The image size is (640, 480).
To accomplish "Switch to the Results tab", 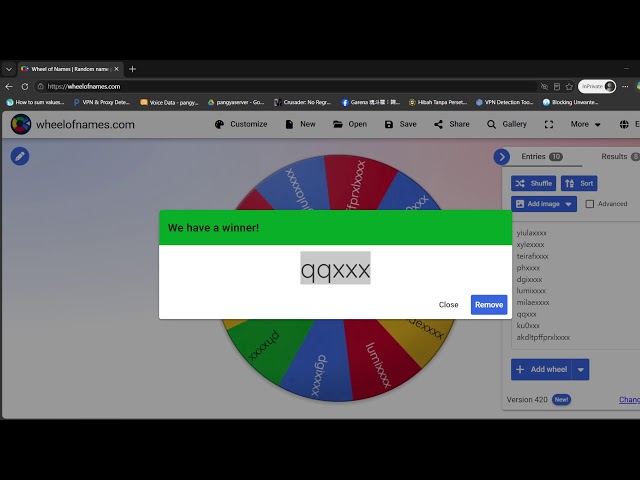I will click(620, 157).
